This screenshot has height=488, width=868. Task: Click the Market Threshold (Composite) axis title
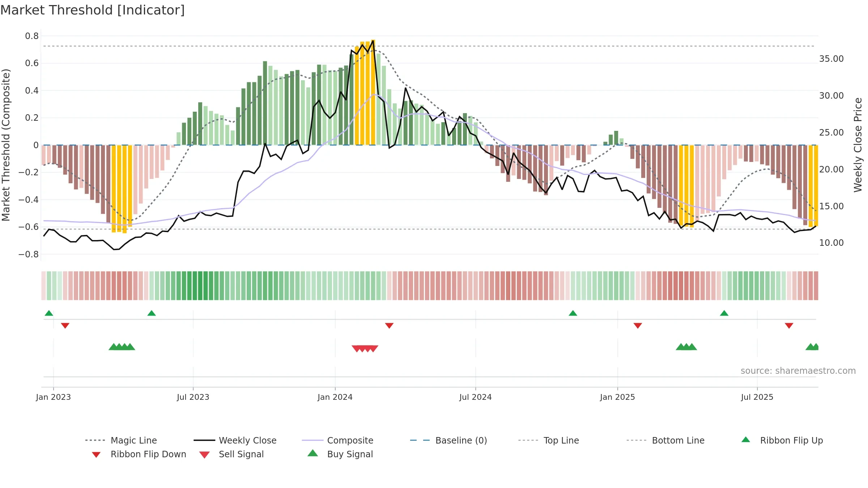[6, 145]
